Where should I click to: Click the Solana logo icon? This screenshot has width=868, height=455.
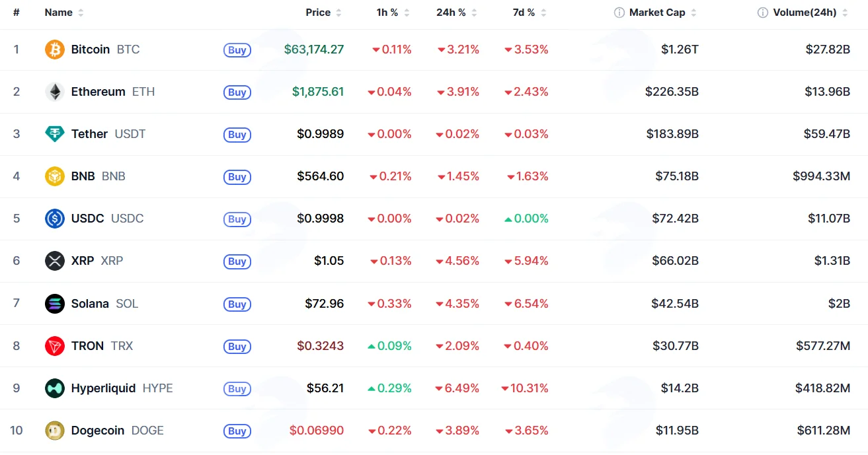[x=55, y=304]
